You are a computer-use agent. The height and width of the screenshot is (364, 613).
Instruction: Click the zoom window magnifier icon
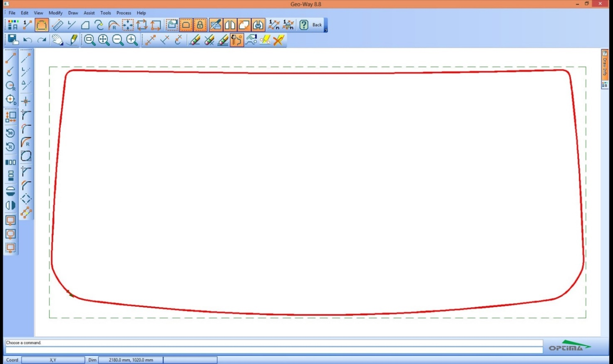[89, 40]
